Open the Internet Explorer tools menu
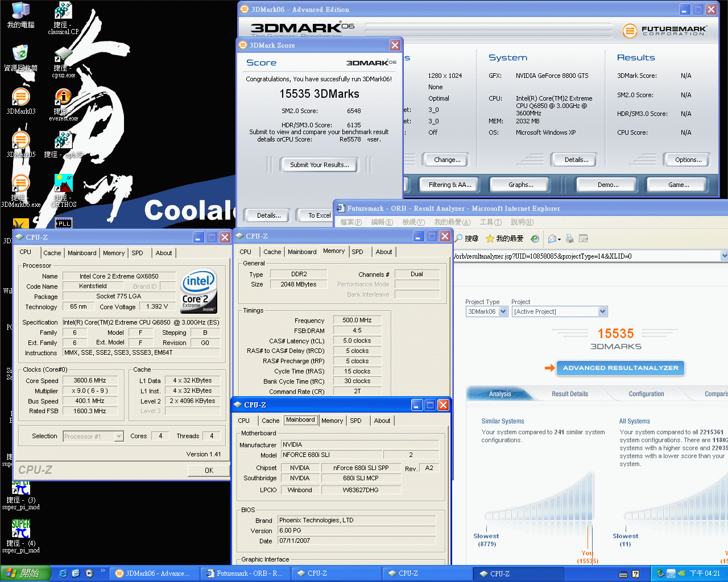This screenshot has width=728, height=582. pos(490,222)
